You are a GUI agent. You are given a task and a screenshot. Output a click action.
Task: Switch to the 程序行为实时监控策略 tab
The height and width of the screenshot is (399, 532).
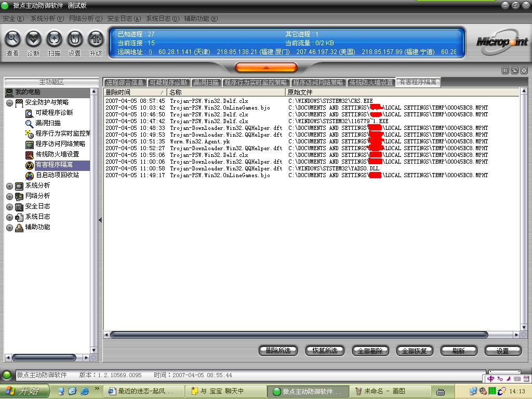coord(256,83)
